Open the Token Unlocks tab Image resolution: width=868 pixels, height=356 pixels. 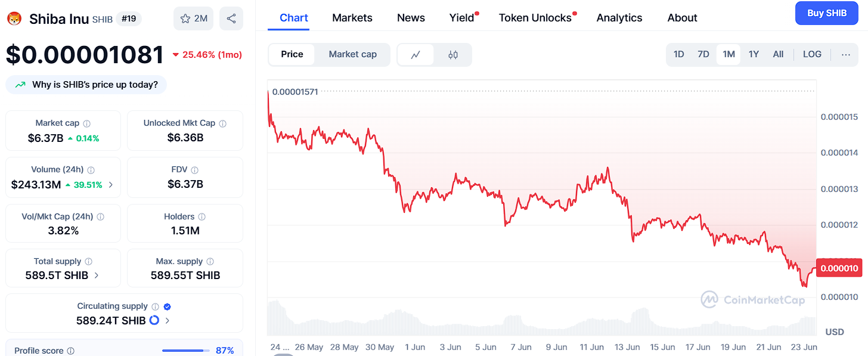coord(535,18)
